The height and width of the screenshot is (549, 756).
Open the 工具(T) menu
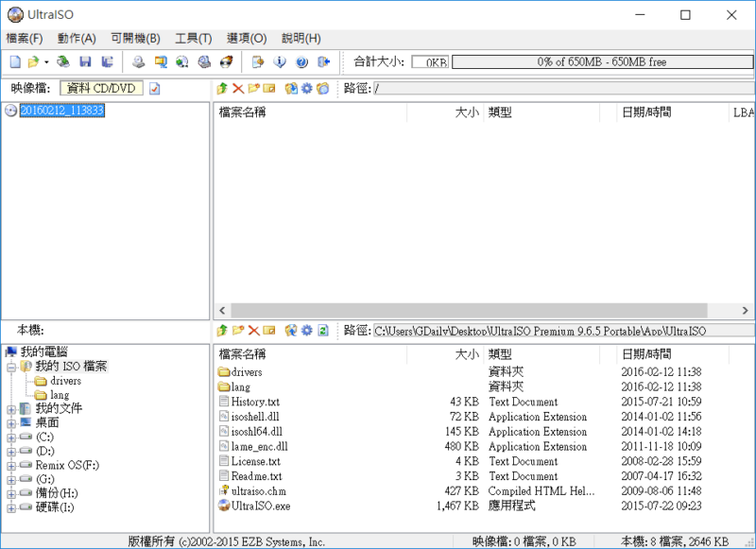click(194, 38)
